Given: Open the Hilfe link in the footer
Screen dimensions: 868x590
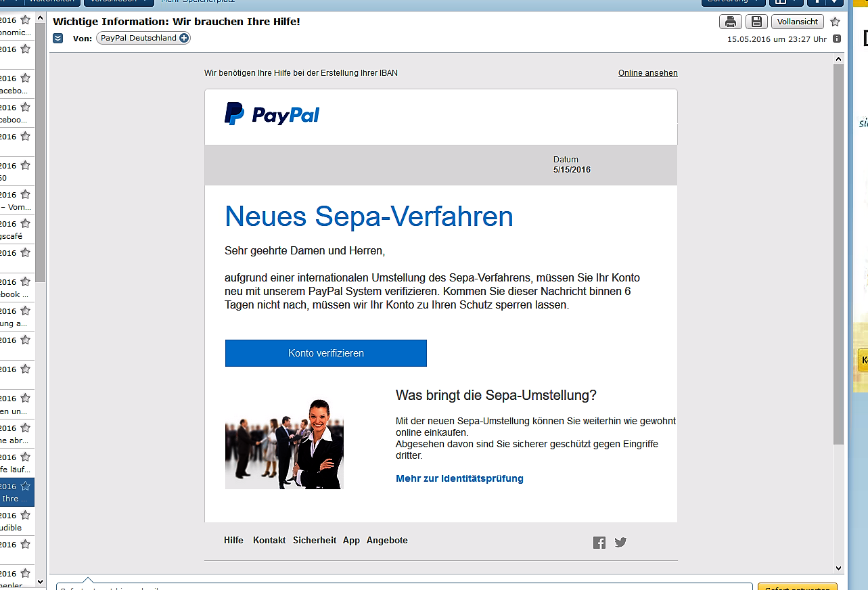Looking at the screenshot, I should pyautogui.click(x=233, y=541).
